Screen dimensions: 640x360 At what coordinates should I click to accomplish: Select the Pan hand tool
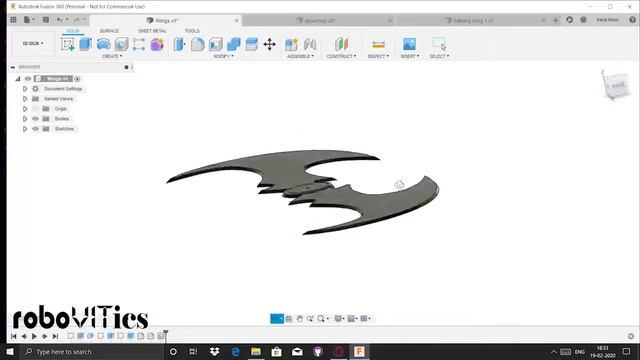(300, 319)
